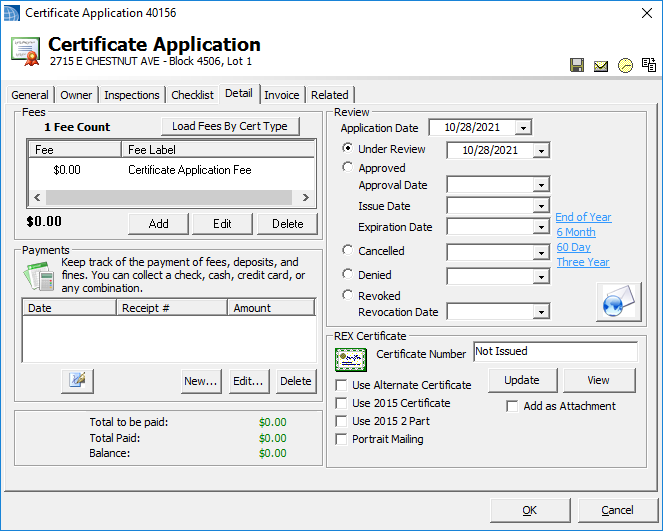Open the Related tab
This screenshot has height=531, width=663.
click(330, 95)
